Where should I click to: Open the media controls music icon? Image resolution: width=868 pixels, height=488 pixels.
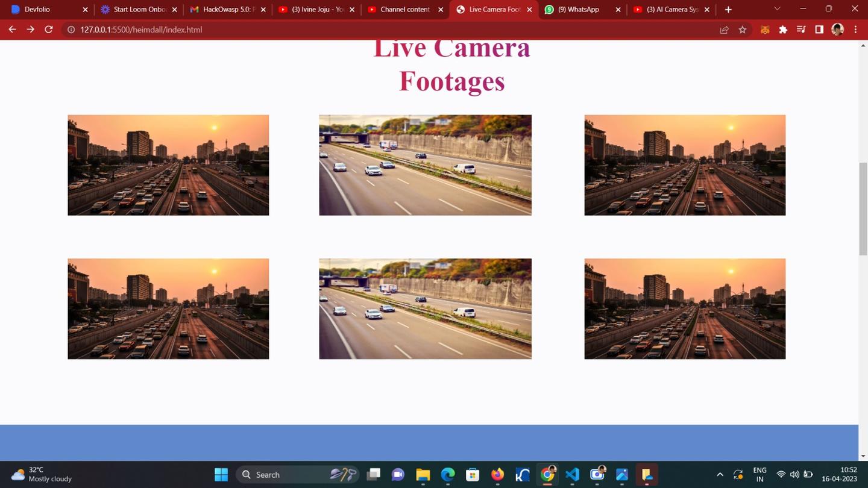pos(801,30)
